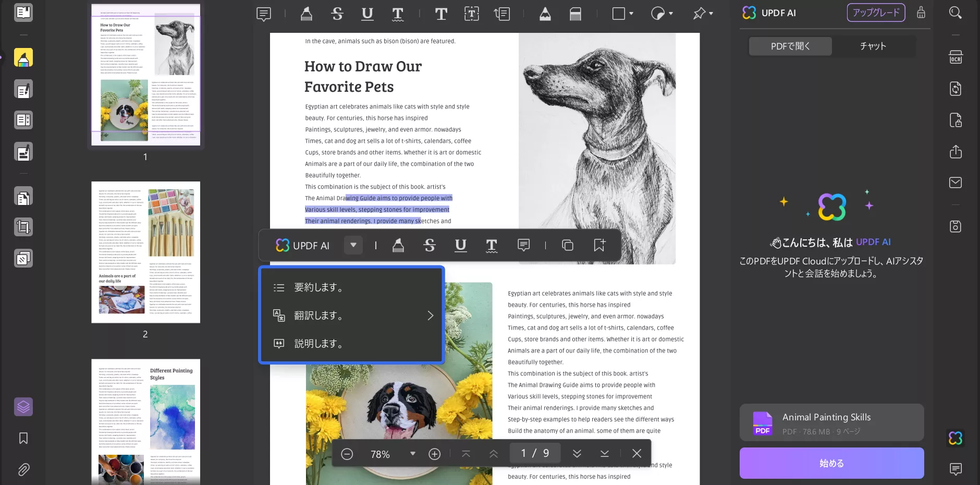This screenshot has height=485, width=980.
Task: Open the Convert PDF icon in right sidebar
Action: click(955, 89)
